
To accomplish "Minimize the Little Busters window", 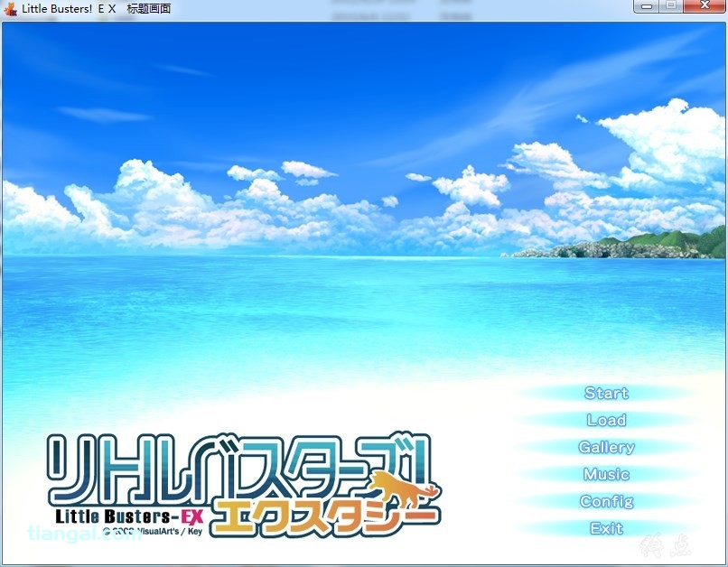I will tap(648, 6).
